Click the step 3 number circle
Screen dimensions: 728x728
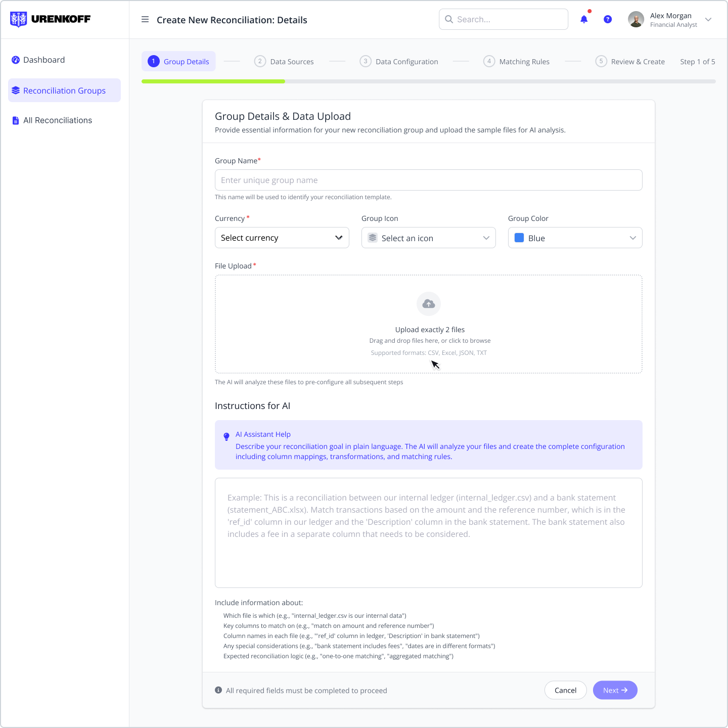click(x=366, y=61)
